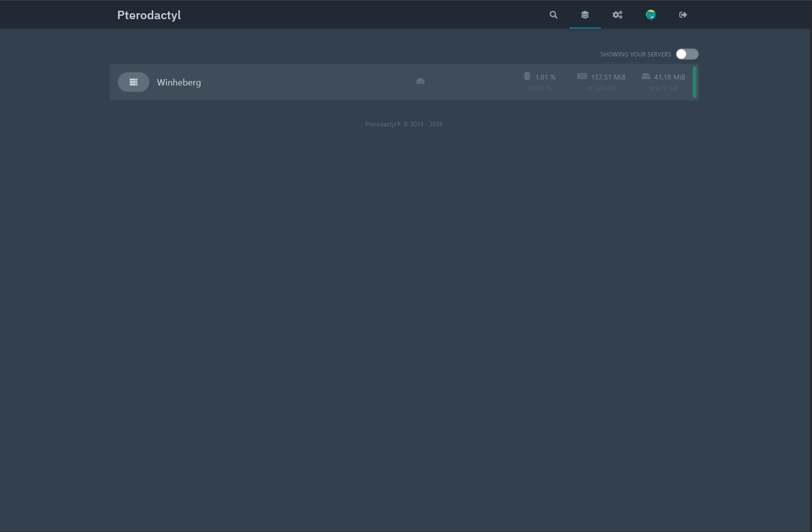812x532 pixels.
Task: Click the Winheberg server stack icon
Action: click(x=134, y=82)
